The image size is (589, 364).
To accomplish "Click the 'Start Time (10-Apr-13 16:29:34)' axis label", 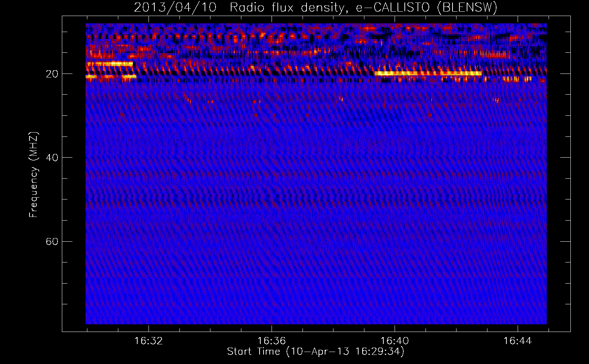I will pyautogui.click(x=316, y=352).
